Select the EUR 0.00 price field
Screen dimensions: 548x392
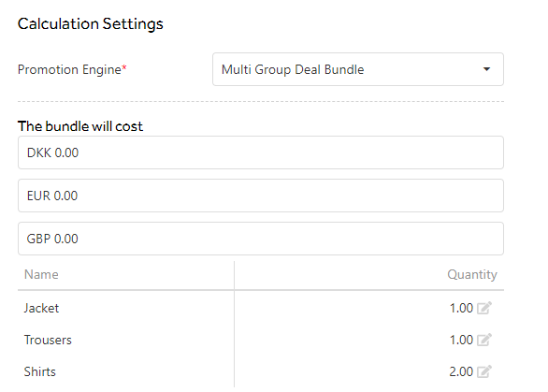[261, 196]
